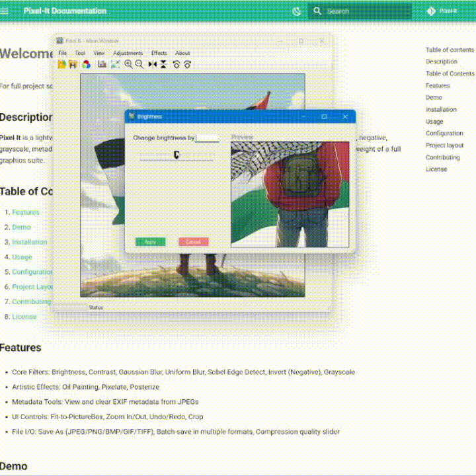Go to Configuration in numbered contents list
The image size is (476, 476).
click(32, 272)
